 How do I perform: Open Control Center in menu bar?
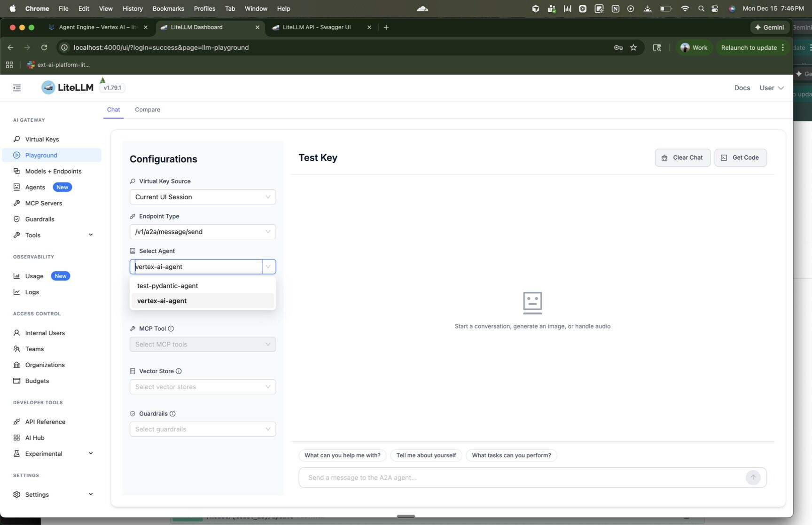pyautogui.click(x=715, y=8)
